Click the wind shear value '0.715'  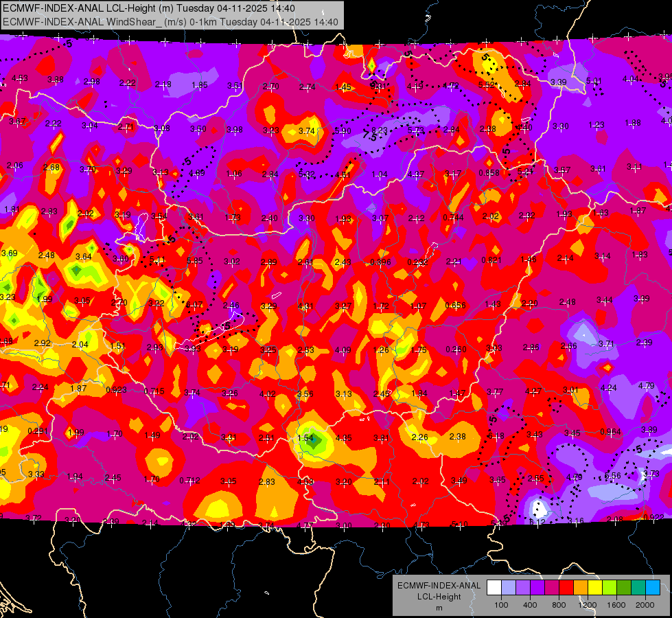154,391
